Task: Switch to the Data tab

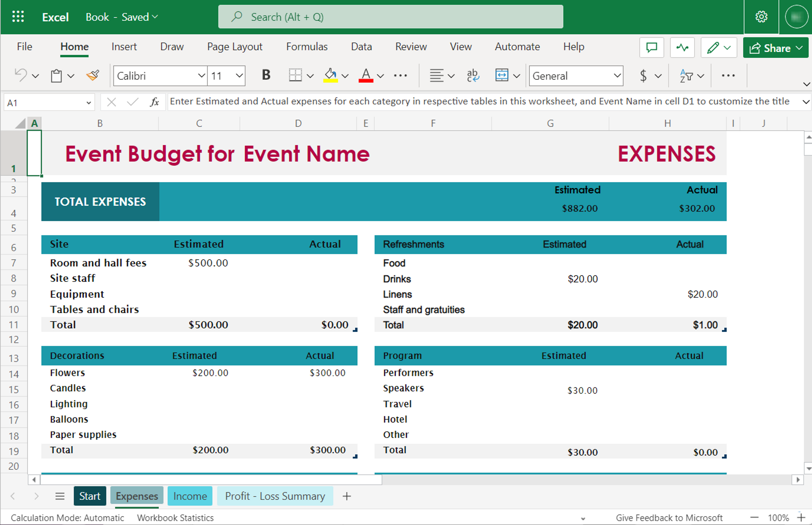Action: (x=361, y=47)
